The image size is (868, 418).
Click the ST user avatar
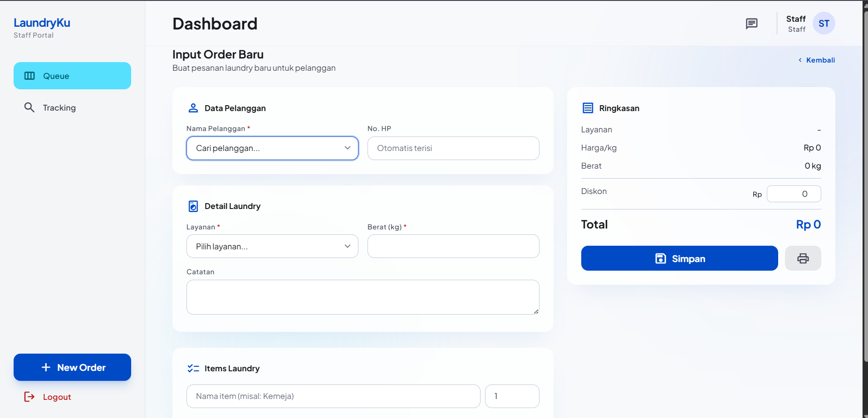824,24
